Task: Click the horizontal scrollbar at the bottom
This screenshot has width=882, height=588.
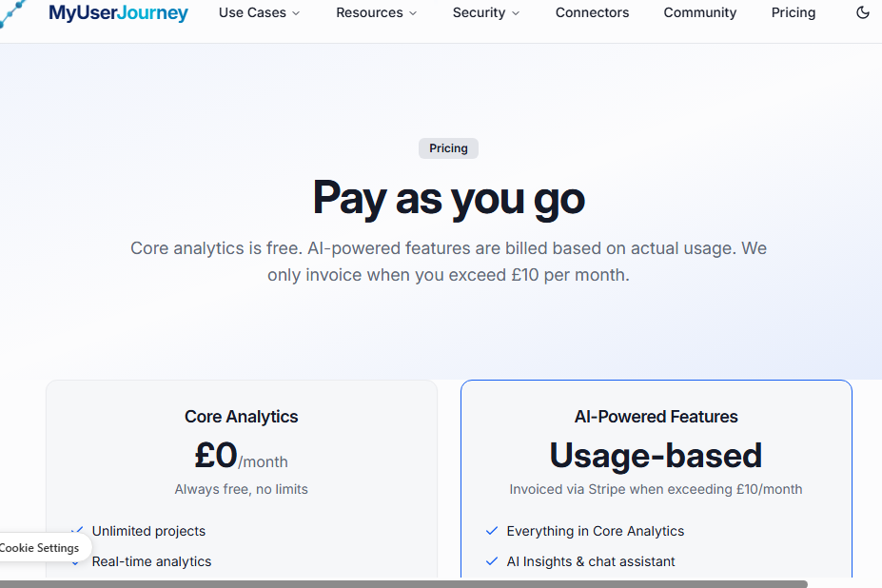Action: pyautogui.click(x=403, y=583)
